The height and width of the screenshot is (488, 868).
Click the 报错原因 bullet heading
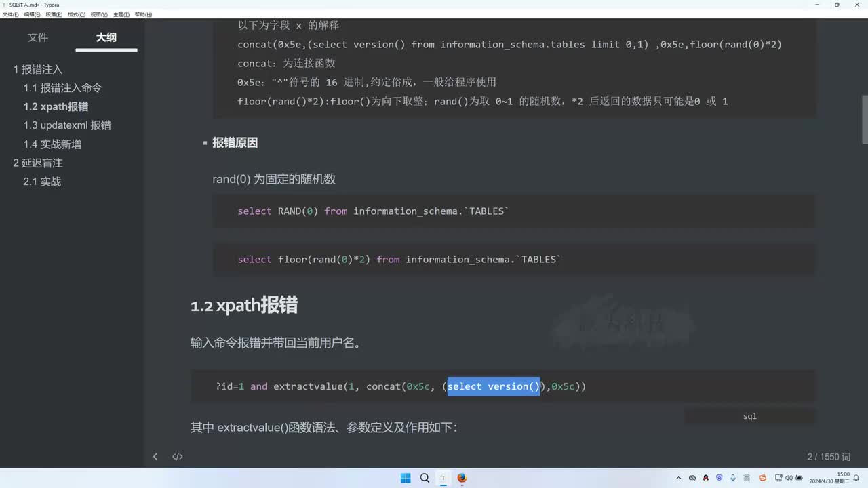[235, 142]
